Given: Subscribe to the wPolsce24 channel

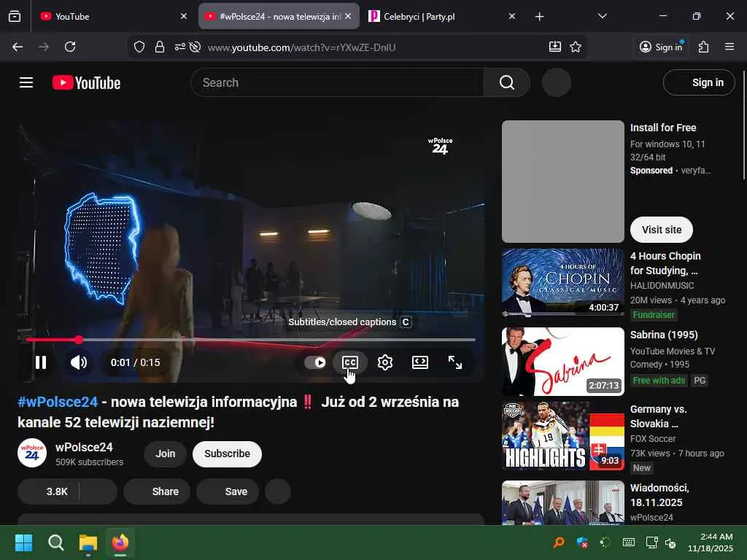Looking at the screenshot, I should coord(228,454).
